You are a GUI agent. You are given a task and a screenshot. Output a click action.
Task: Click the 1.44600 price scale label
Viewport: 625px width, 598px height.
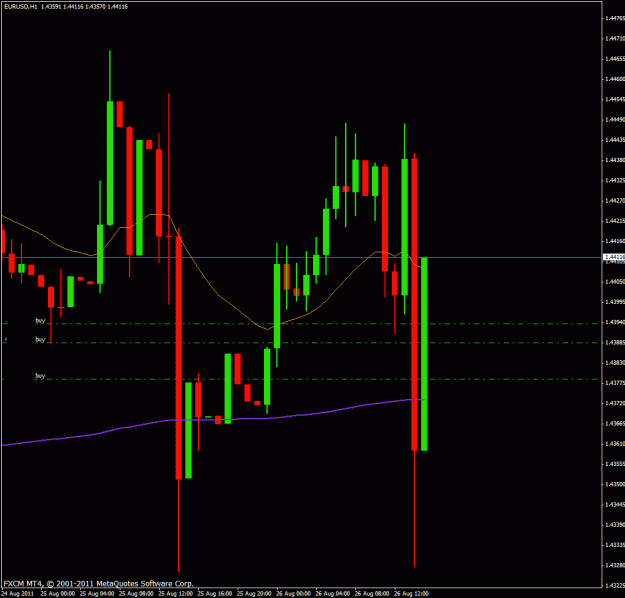coord(615,79)
